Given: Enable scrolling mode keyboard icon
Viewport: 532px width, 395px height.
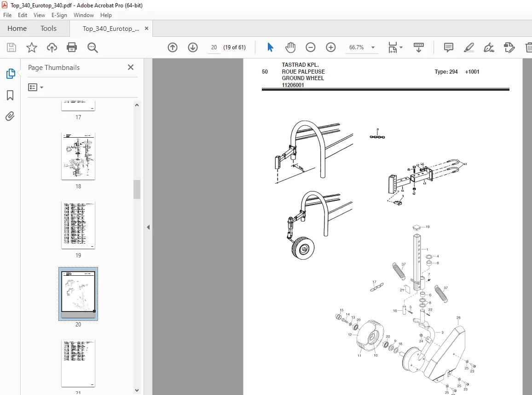Looking at the screenshot, I should tap(419, 47).
